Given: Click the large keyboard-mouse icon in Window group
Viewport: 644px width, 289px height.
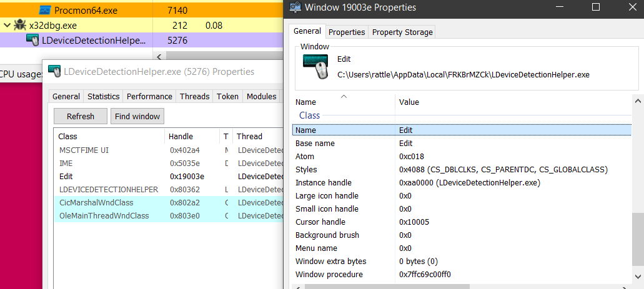Looking at the screenshot, I should tap(316, 67).
